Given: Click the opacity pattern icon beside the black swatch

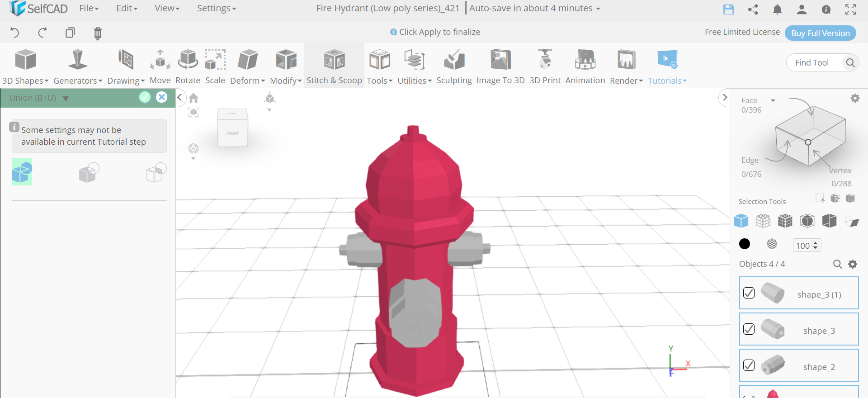Looking at the screenshot, I should click(772, 244).
